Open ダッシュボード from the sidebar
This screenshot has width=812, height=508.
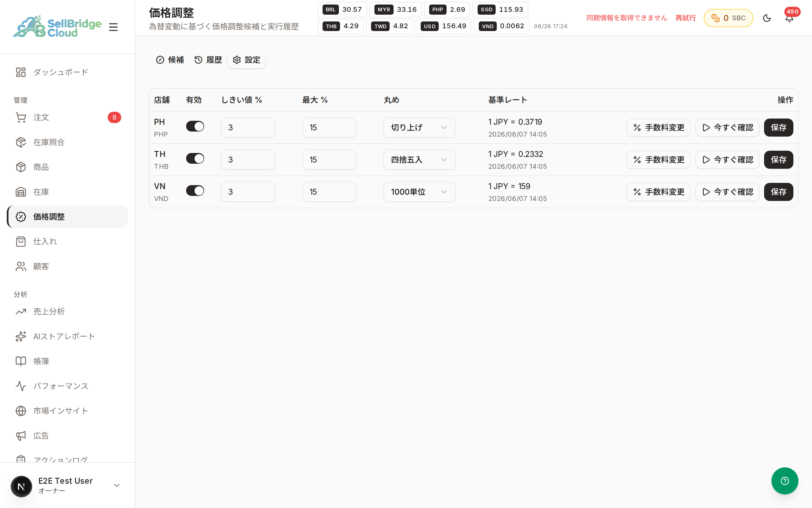[67, 72]
